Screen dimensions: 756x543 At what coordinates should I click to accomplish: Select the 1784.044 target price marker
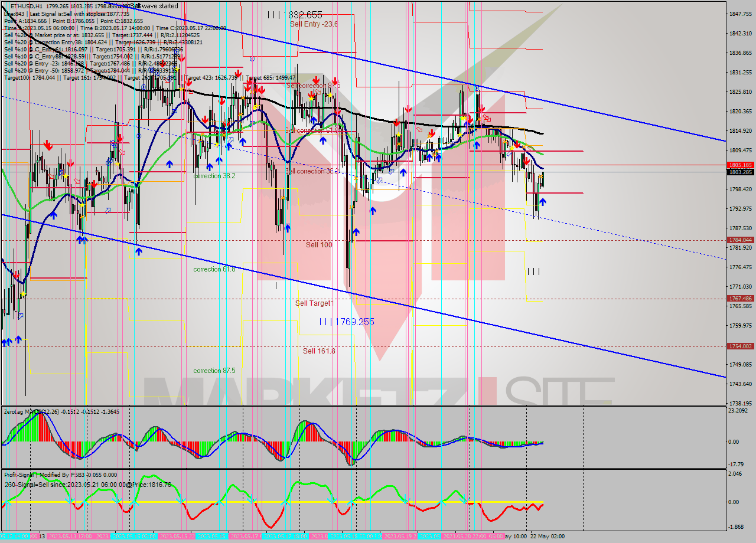[x=739, y=240]
